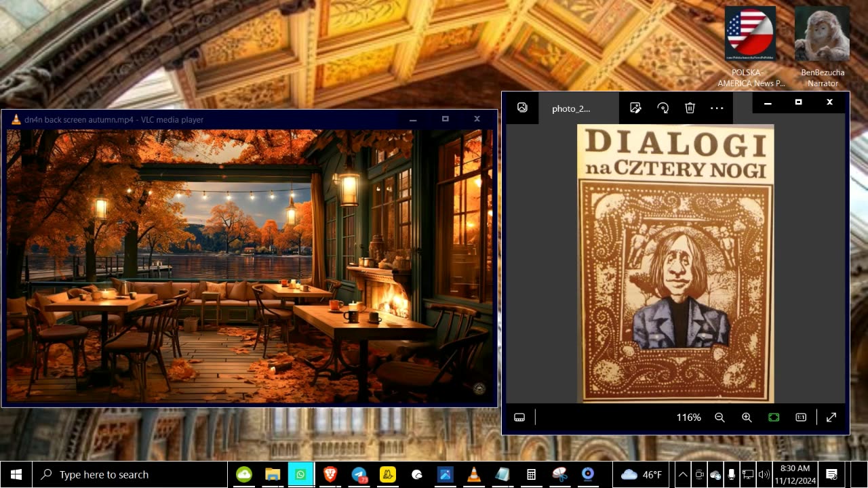The height and width of the screenshot is (488, 868).
Task: Click the Type here to search box
Action: pos(130,474)
